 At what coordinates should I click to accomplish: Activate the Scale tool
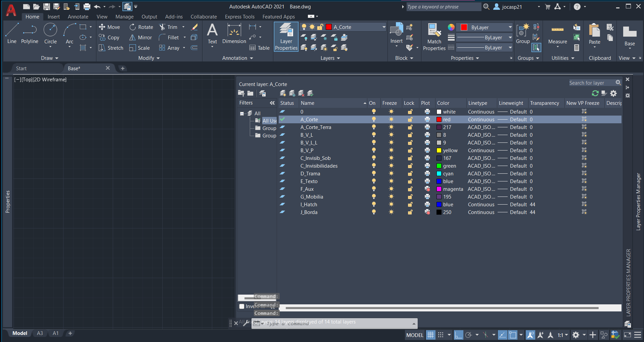140,48
